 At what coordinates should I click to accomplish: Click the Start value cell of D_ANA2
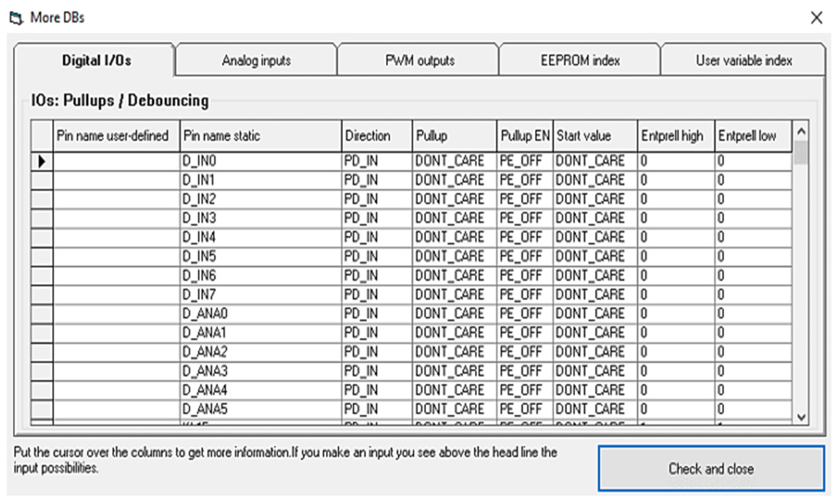[594, 352]
